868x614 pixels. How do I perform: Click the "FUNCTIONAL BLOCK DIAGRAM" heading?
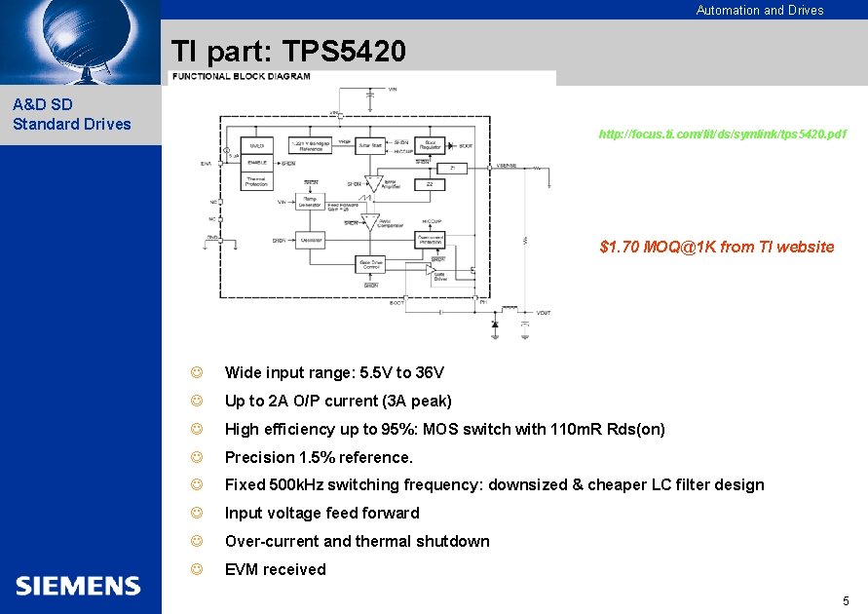[242, 76]
